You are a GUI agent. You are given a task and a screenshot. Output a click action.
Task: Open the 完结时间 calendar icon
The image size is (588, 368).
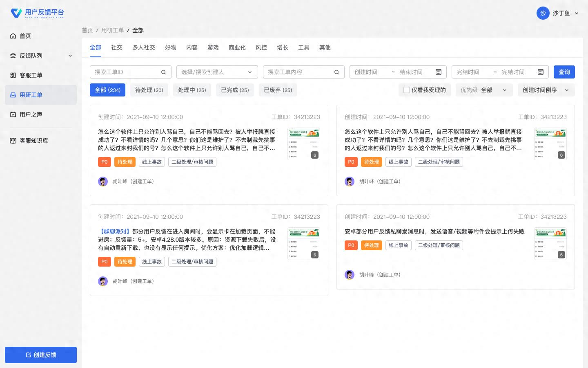tap(541, 72)
